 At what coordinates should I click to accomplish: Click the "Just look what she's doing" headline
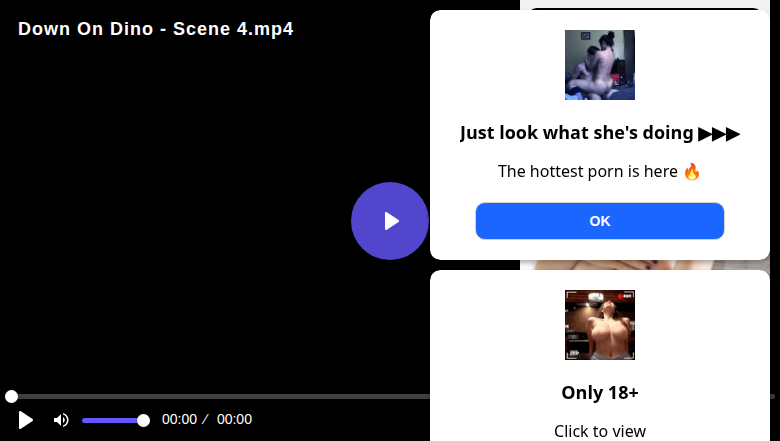coord(576,133)
